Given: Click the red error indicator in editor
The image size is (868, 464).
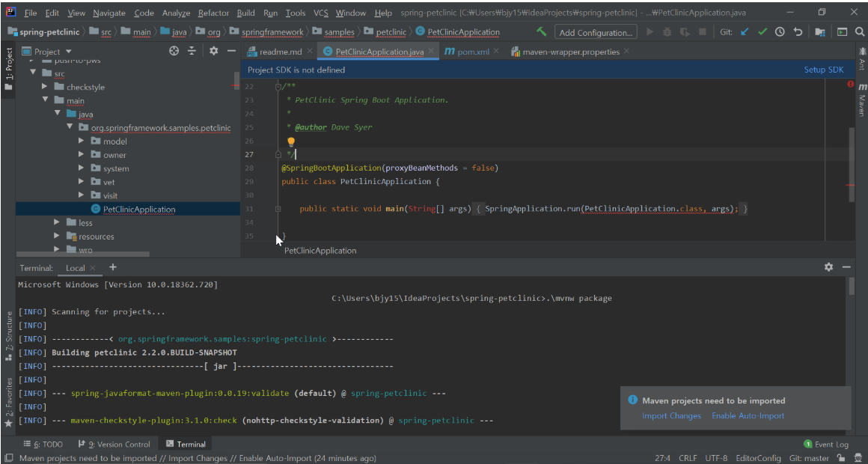Looking at the screenshot, I should [x=850, y=84].
